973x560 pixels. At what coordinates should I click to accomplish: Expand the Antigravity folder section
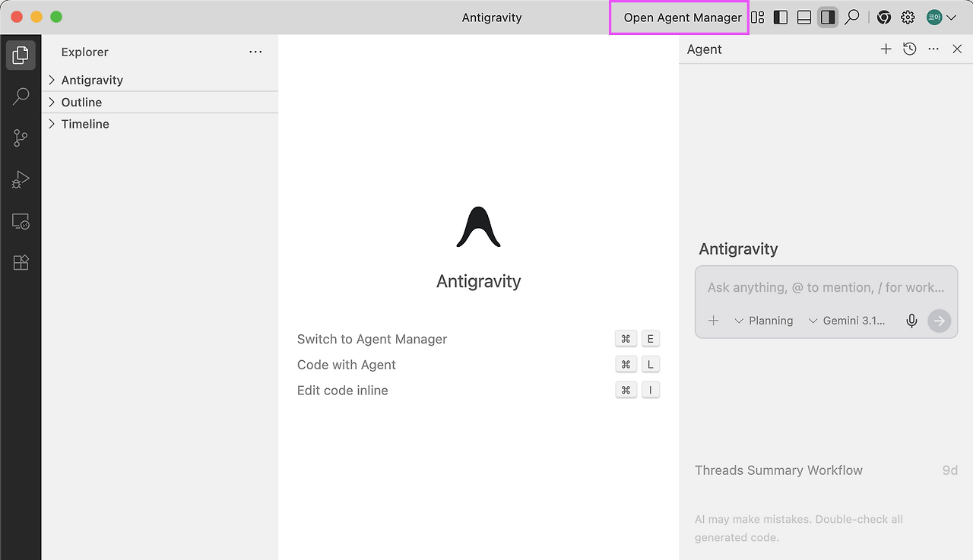pyautogui.click(x=160, y=80)
